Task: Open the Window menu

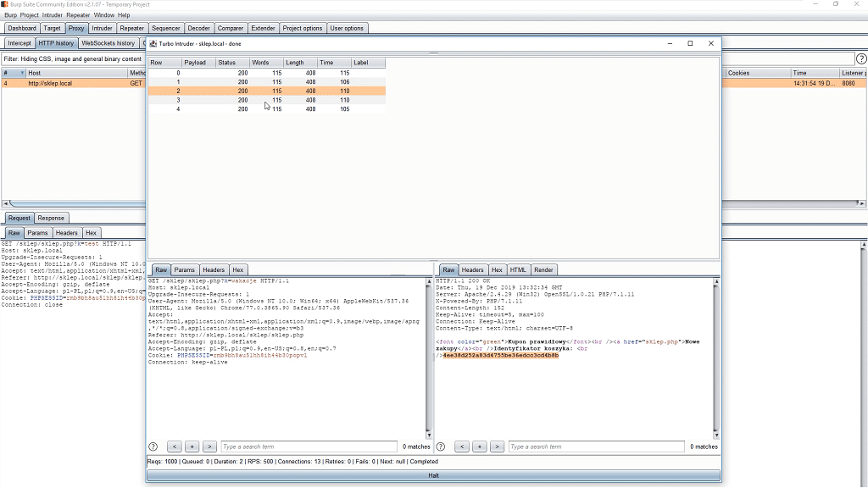Action: pos(104,15)
